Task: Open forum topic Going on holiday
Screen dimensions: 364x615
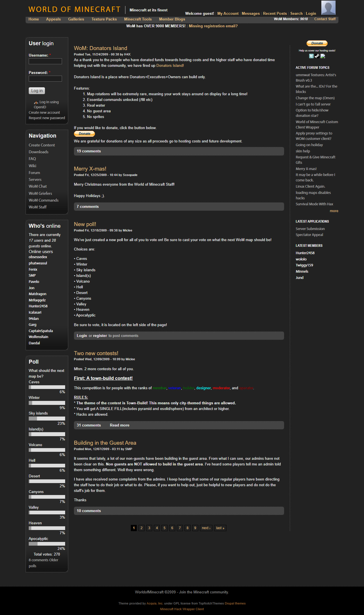Action: pyautogui.click(x=309, y=145)
